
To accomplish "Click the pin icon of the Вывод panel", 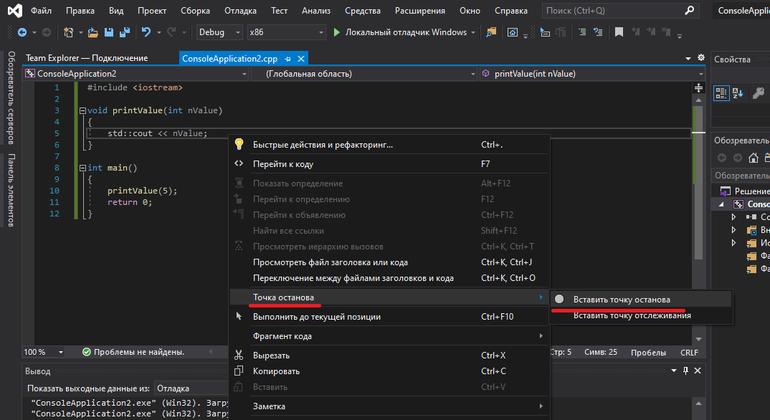I will [686, 371].
